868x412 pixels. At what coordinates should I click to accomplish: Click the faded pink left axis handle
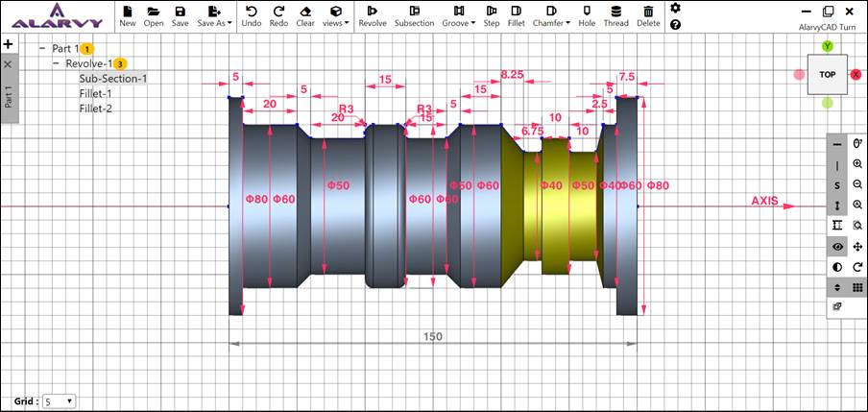click(x=799, y=75)
